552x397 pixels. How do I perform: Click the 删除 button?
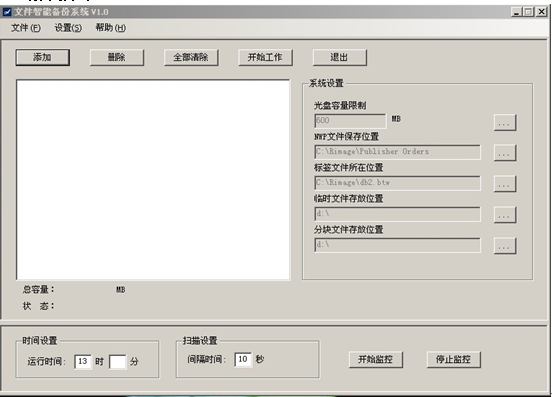(x=117, y=57)
